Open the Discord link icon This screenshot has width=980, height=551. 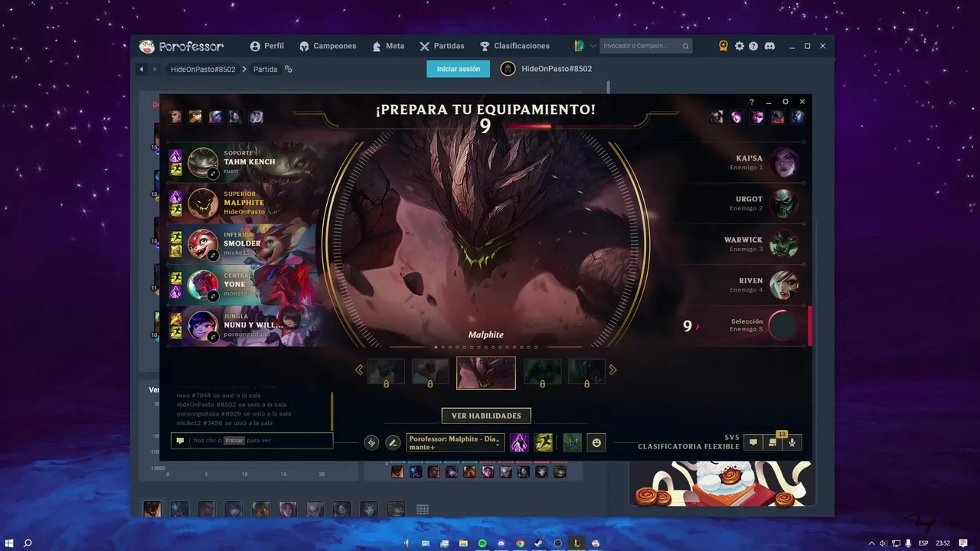coord(769,46)
